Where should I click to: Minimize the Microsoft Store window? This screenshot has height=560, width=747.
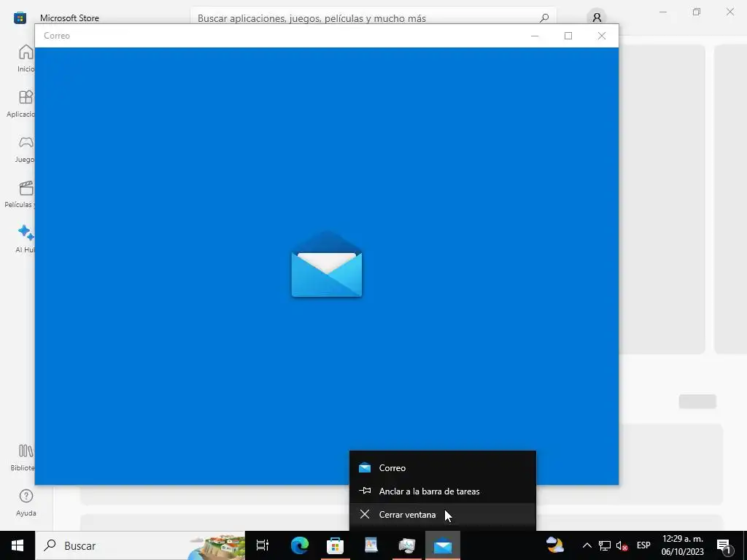pyautogui.click(x=663, y=12)
